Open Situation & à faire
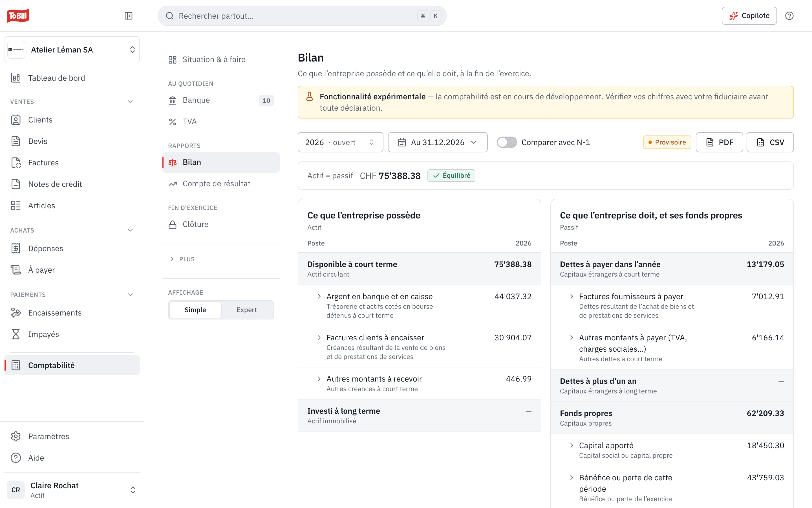The image size is (812, 508). [221, 60]
